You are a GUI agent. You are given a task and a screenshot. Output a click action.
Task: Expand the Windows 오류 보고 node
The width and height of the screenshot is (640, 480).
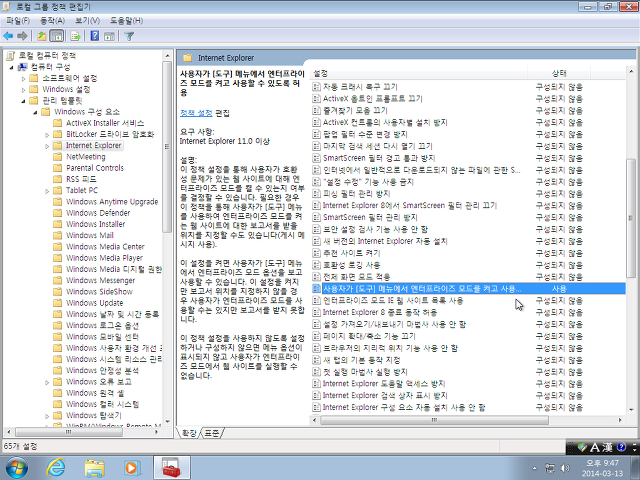coord(47,382)
